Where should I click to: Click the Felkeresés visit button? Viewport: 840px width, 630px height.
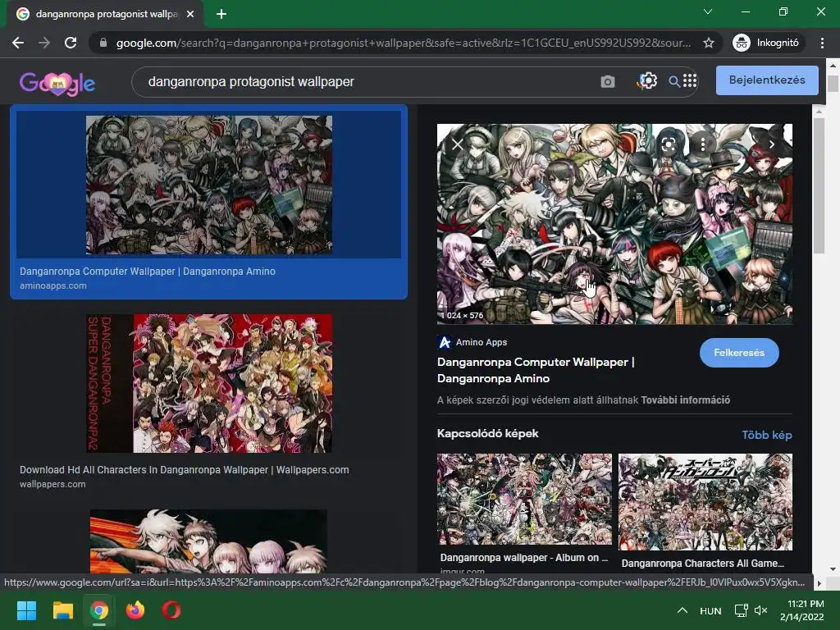(x=739, y=353)
